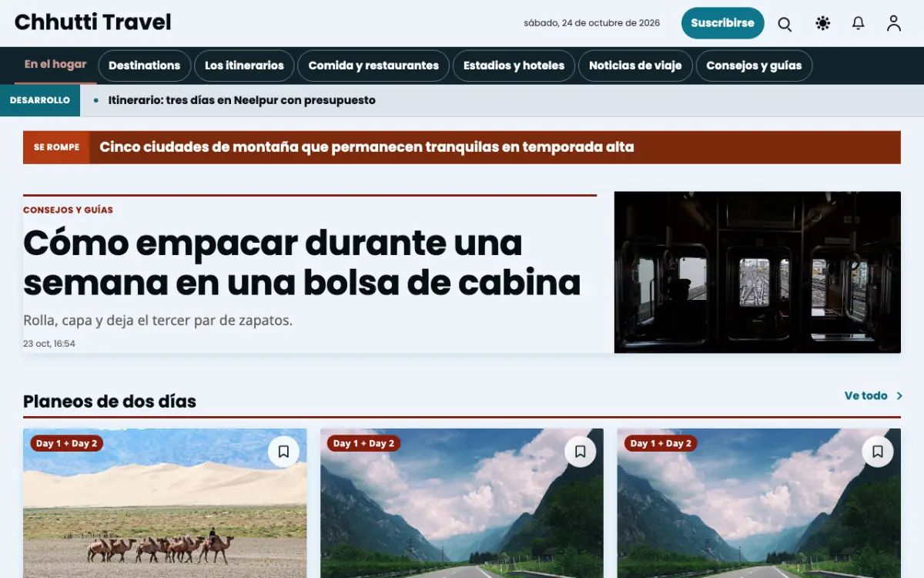Click the DESARROLLO ticker label
This screenshot has height=578, width=924.
click(x=40, y=100)
